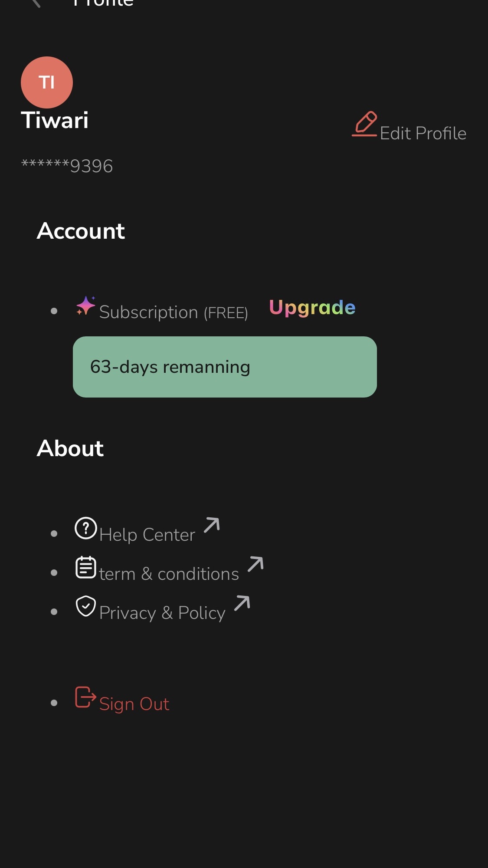This screenshot has height=868, width=488.
Task: Tap the back arrow beside Profile
Action: coord(36,3)
